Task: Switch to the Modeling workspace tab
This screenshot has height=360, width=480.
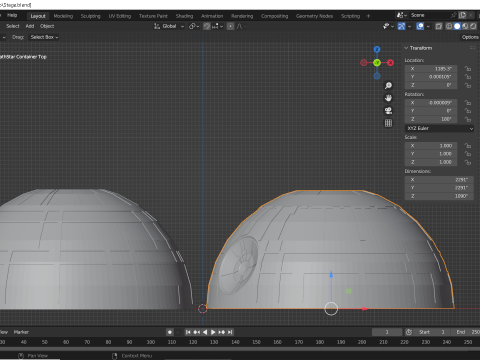Action: point(63,16)
